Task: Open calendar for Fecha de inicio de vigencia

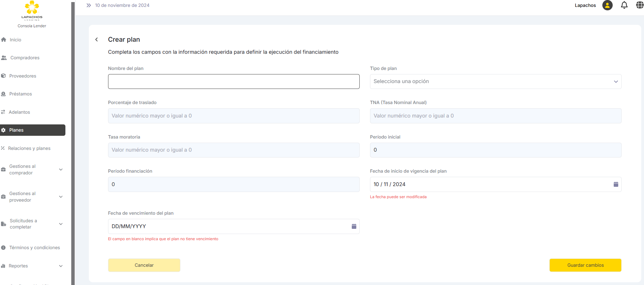Action: click(616, 184)
